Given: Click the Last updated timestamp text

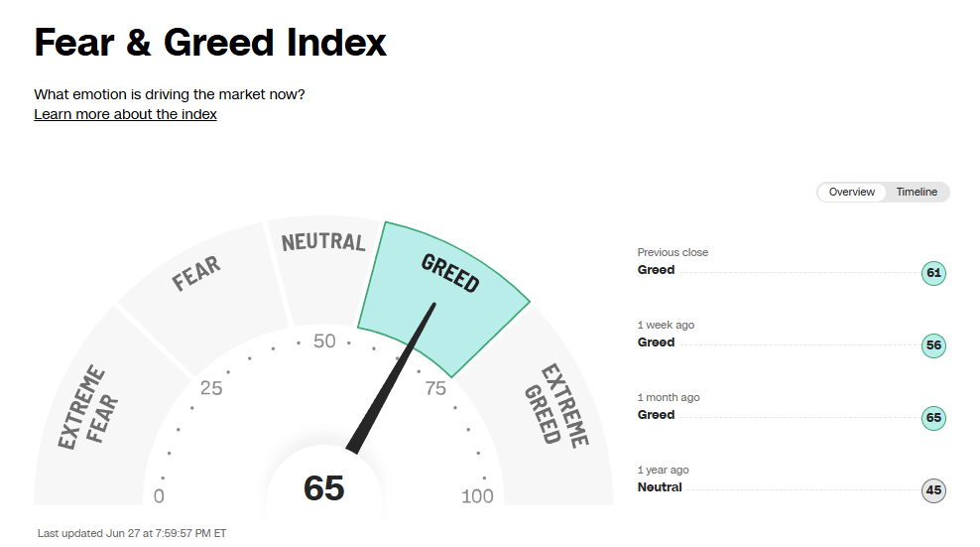Looking at the screenshot, I should pos(132,533).
